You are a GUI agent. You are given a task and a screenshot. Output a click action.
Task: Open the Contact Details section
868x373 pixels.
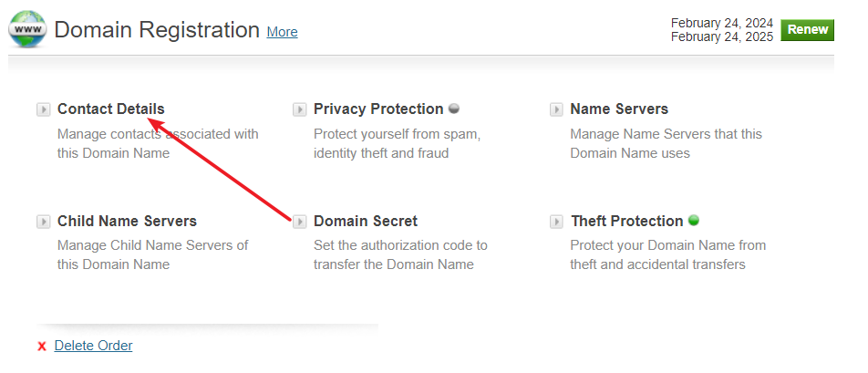click(x=110, y=109)
